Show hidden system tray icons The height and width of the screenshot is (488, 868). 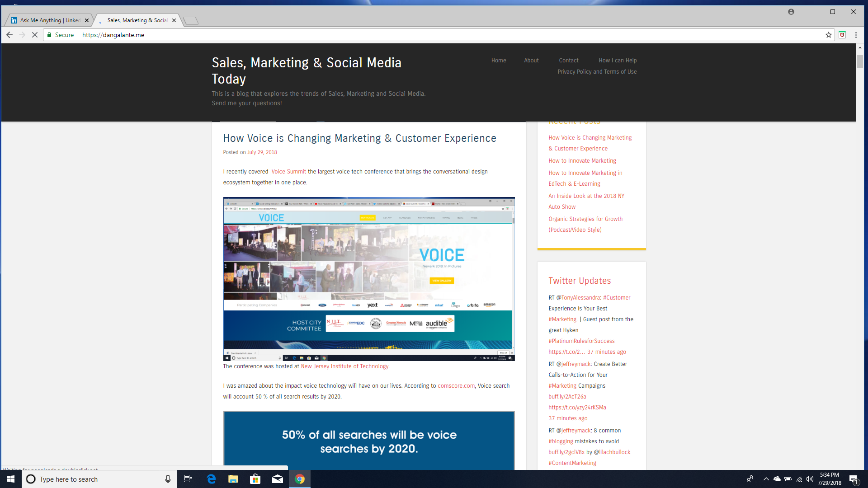tap(766, 479)
